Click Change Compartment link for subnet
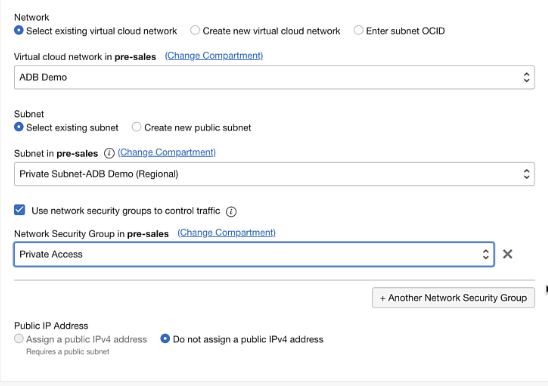Viewport: 548px width, 386px height. [x=167, y=153]
